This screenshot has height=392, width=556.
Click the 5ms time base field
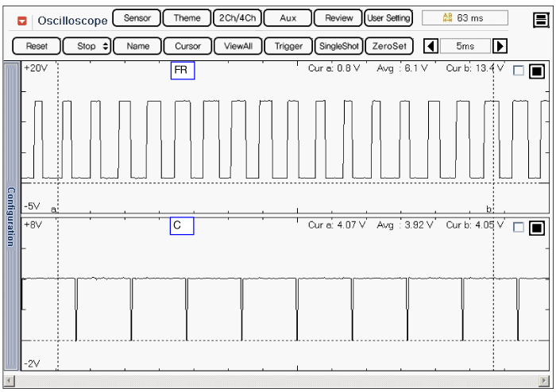465,46
